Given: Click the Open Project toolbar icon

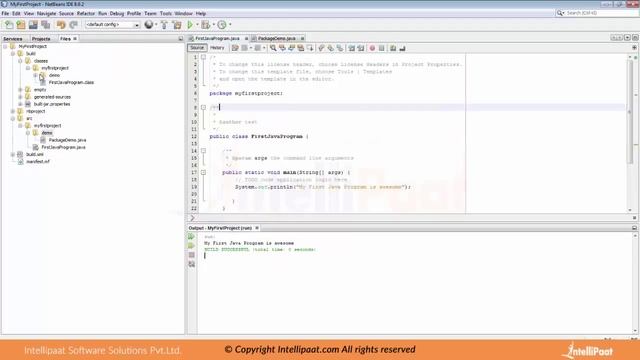Looking at the screenshot, I should pos(33,25).
